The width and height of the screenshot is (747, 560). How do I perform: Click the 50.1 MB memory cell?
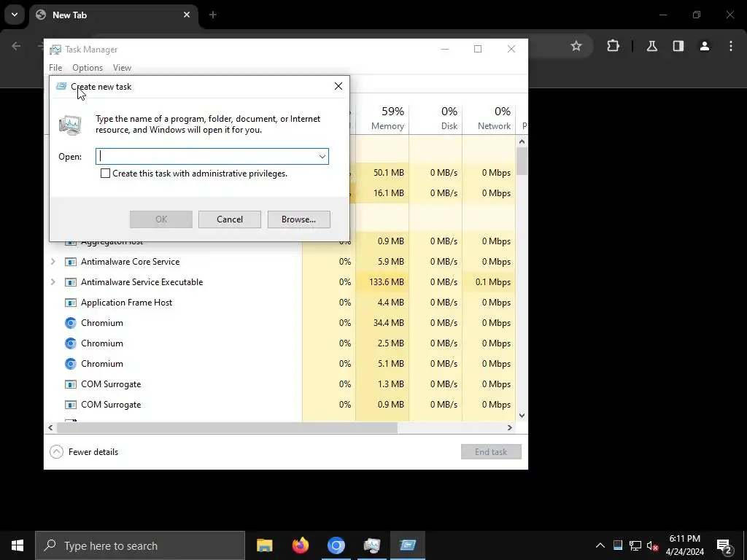point(382,172)
